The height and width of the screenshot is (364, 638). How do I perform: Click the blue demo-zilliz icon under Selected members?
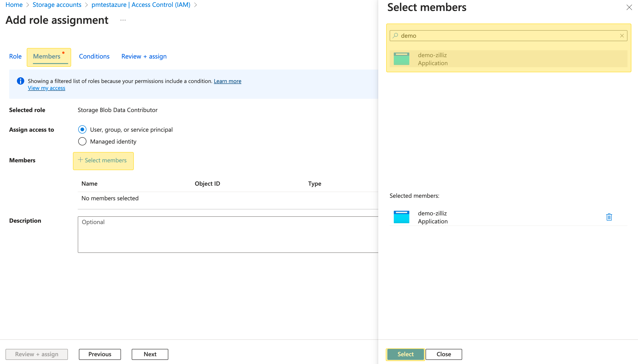point(401,217)
